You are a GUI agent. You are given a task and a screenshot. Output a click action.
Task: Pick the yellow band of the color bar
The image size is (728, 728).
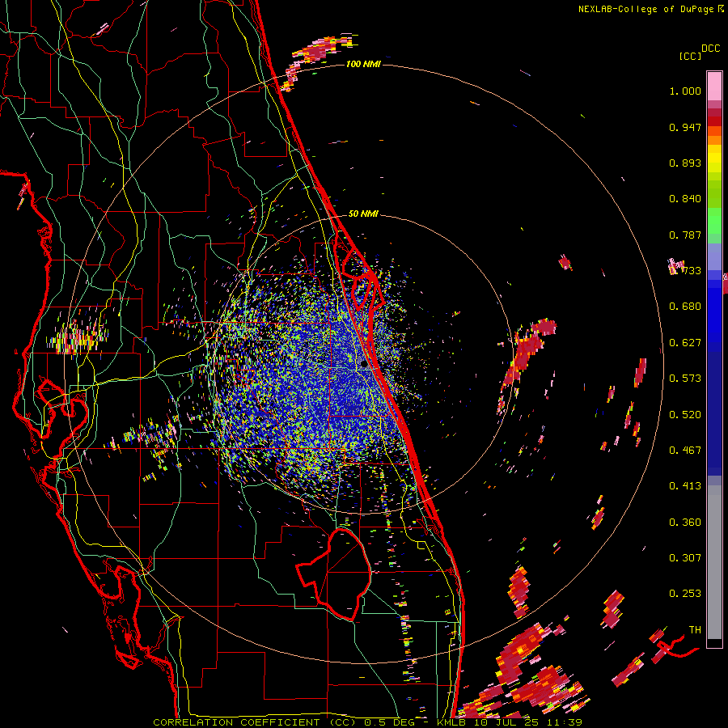(x=714, y=159)
